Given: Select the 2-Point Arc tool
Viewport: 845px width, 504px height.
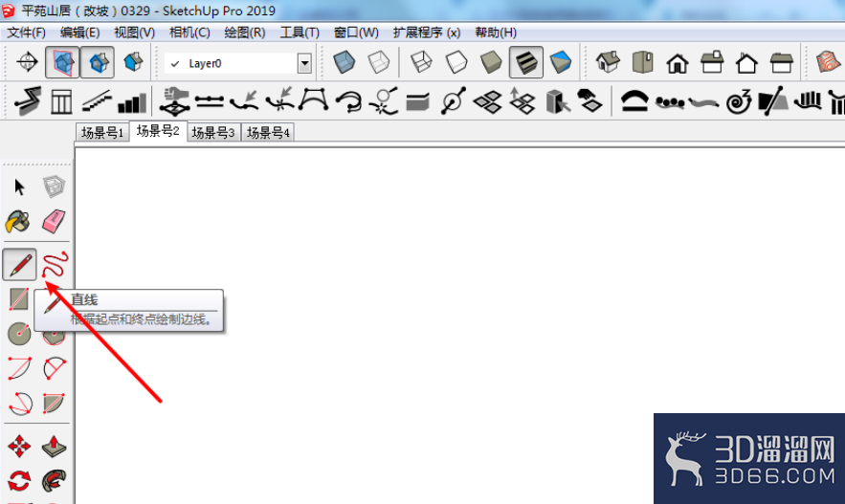Looking at the screenshot, I should click(54, 368).
